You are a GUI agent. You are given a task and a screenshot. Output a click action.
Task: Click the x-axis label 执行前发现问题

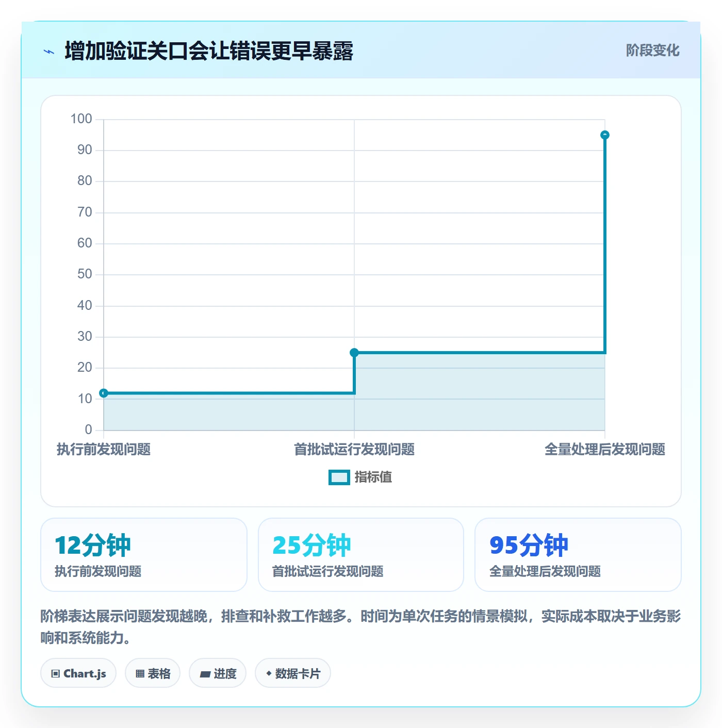pos(104,450)
